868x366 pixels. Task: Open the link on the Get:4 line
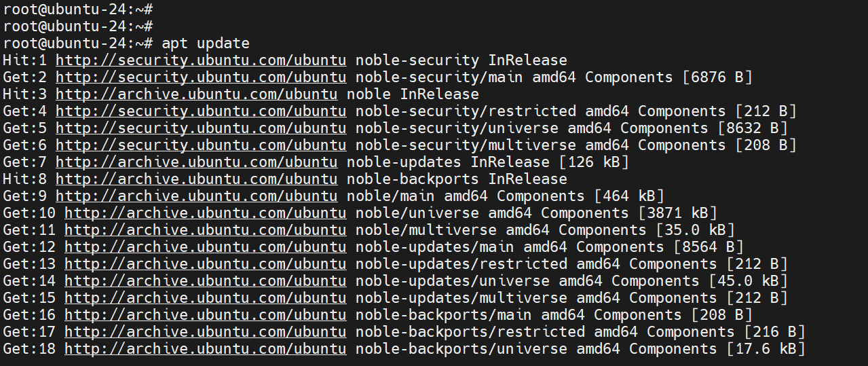coord(200,111)
